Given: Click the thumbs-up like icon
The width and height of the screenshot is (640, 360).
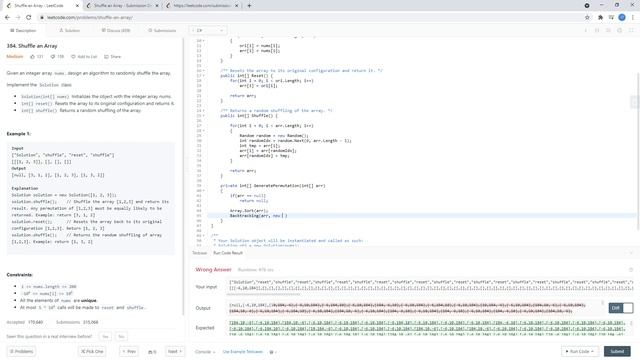Looking at the screenshot, I should click(x=33, y=57).
